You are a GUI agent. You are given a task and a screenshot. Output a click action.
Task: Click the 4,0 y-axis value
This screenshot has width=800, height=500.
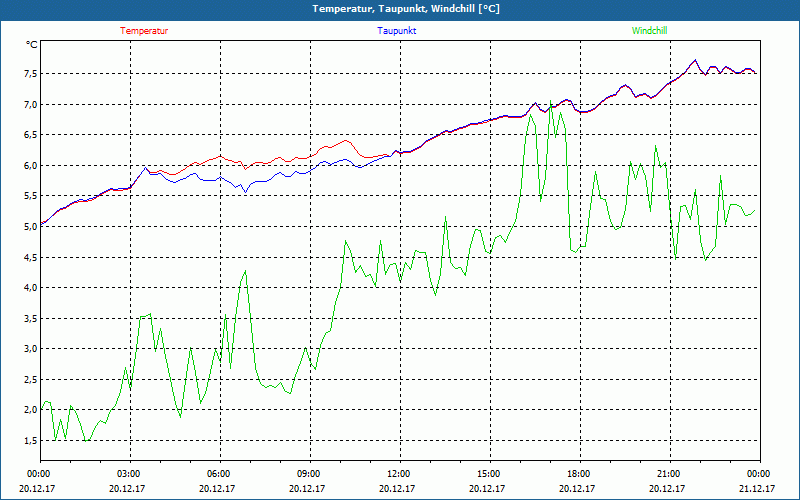(x=31, y=288)
